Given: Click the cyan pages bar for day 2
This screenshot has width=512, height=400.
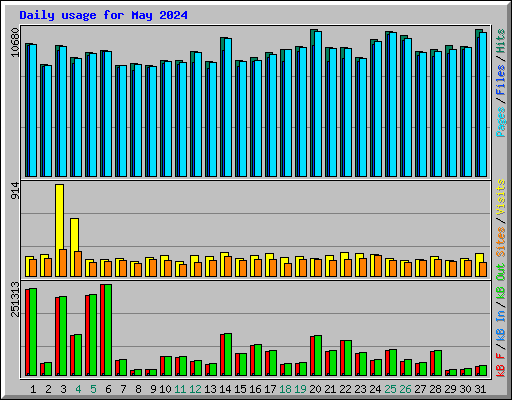Looking at the screenshot, I should [48, 121].
